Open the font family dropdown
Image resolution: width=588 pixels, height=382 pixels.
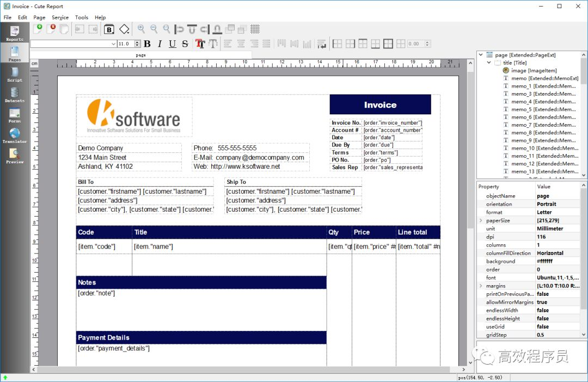[113, 44]
